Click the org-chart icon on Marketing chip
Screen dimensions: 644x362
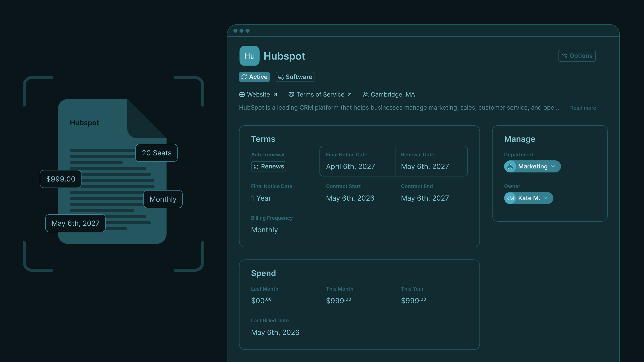point(510,166)
